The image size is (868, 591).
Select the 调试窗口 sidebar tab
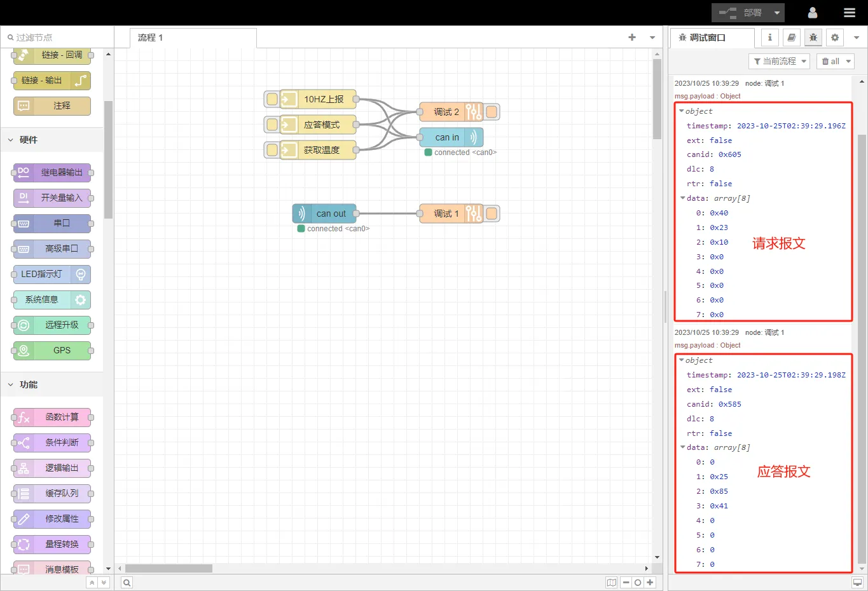707,37
